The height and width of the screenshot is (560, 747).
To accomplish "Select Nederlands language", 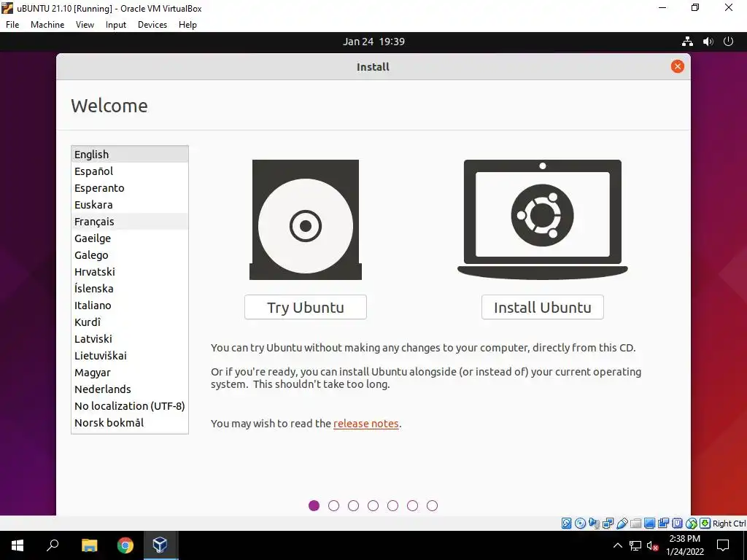I will click(130, 389).
